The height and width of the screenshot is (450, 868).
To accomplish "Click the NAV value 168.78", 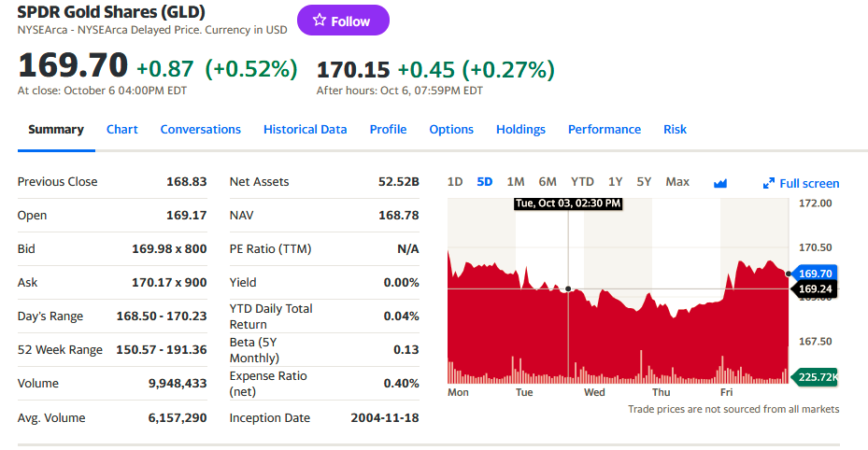I will [399, 216].
